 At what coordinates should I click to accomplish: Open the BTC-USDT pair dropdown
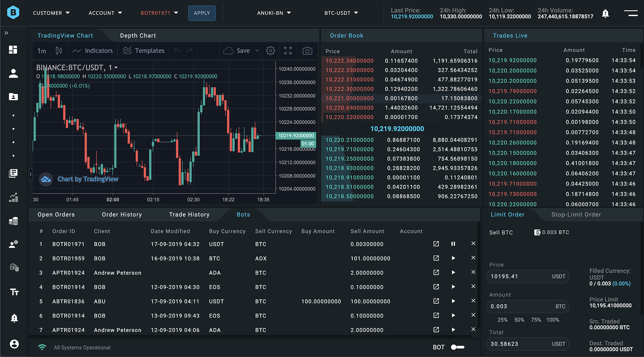click(341, 13)
